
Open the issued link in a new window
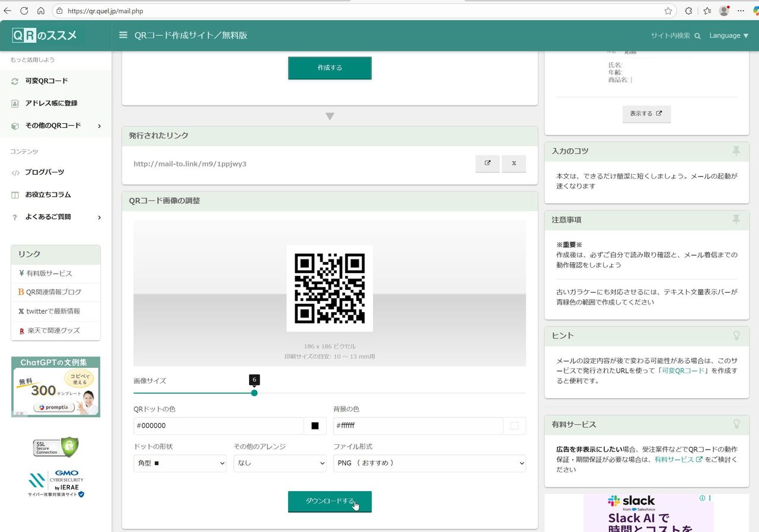[487, 164]
